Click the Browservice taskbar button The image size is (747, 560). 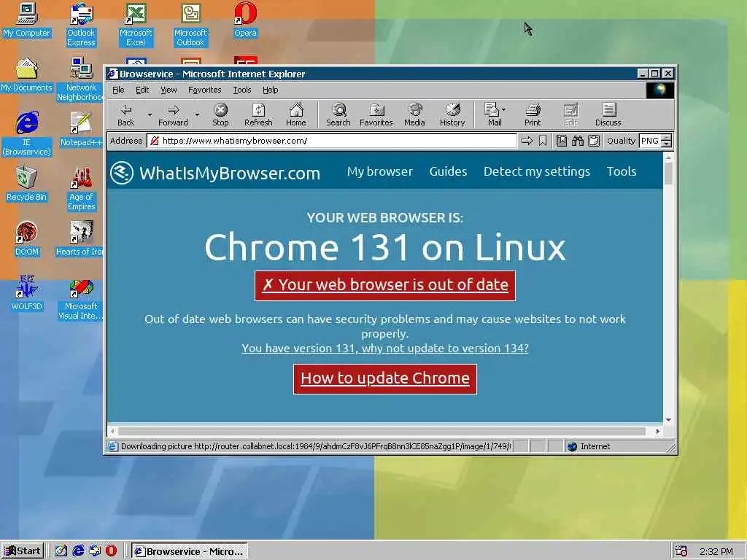pos(189,551)
